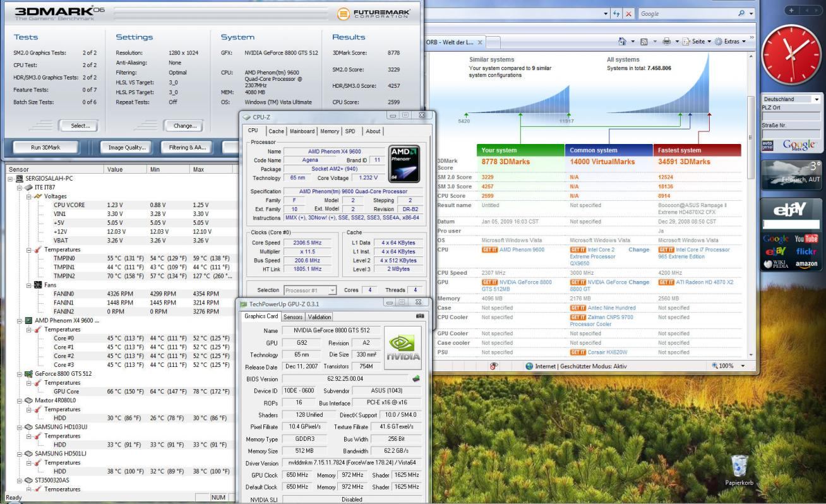Screen dimensions: 826x504
Task: Click the Google search box in browser
Action: (x=687, y=13)
